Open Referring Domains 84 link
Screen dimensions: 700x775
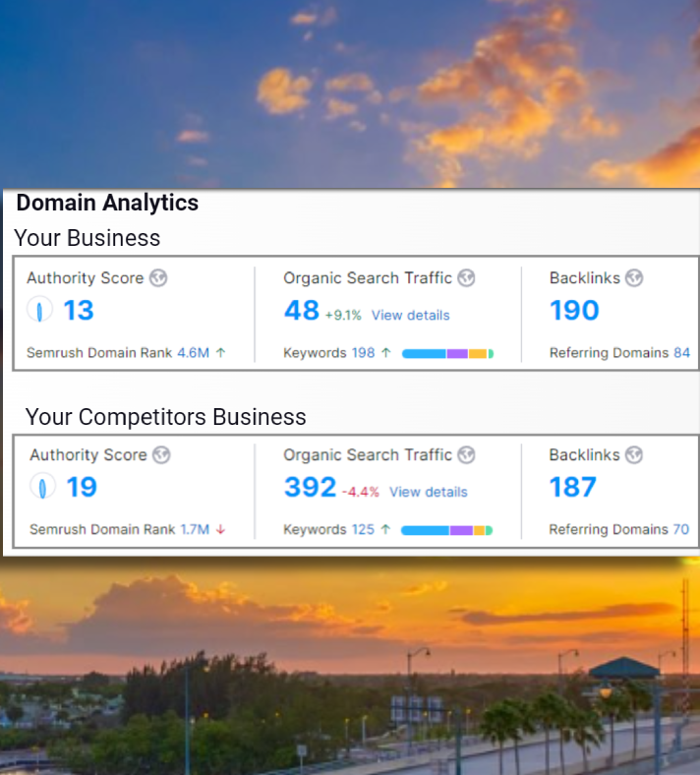(681, 353)
